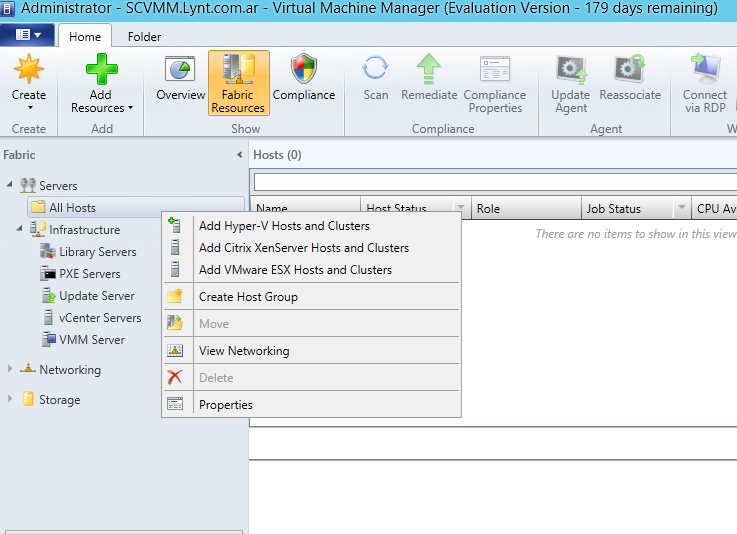This screenshot has height=534, width=737.
Task: Open the Overview view icon
Action: tap(180, 70)
